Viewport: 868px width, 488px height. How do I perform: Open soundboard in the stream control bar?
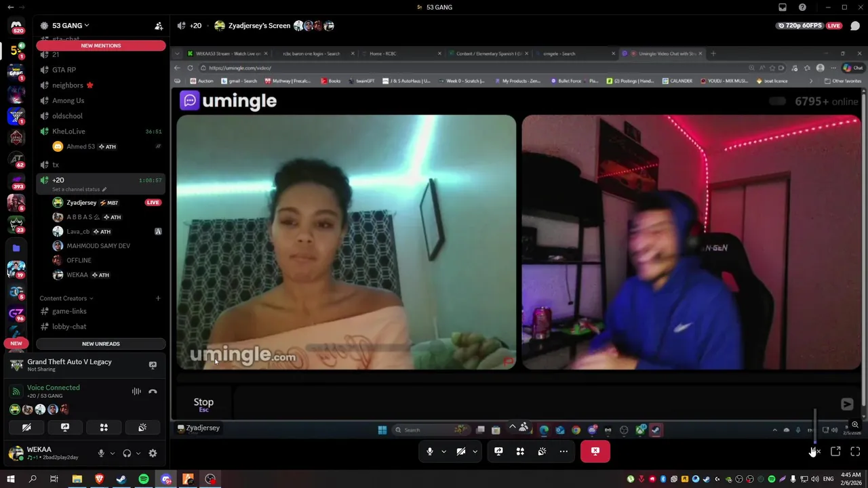tap(542, 451)
